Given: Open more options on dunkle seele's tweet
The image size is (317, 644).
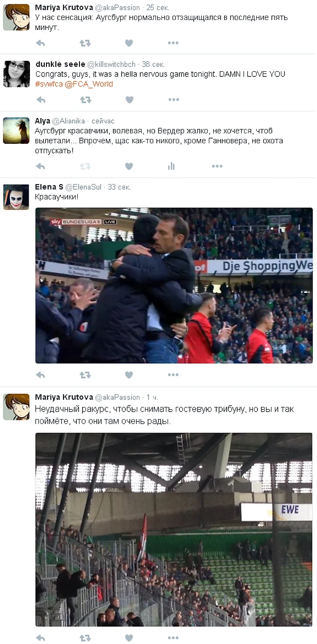Looking at the screenshot, I should coord(173,100).
